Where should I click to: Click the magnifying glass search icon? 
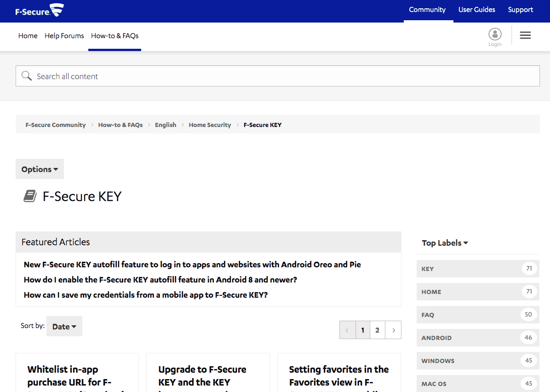point(26,75)
